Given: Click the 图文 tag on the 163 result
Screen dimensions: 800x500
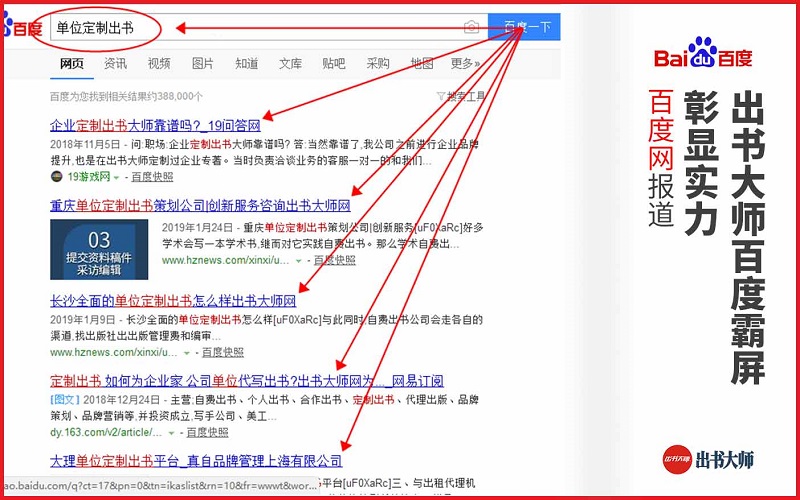Looking at the screenshot, I should (62, 400).
